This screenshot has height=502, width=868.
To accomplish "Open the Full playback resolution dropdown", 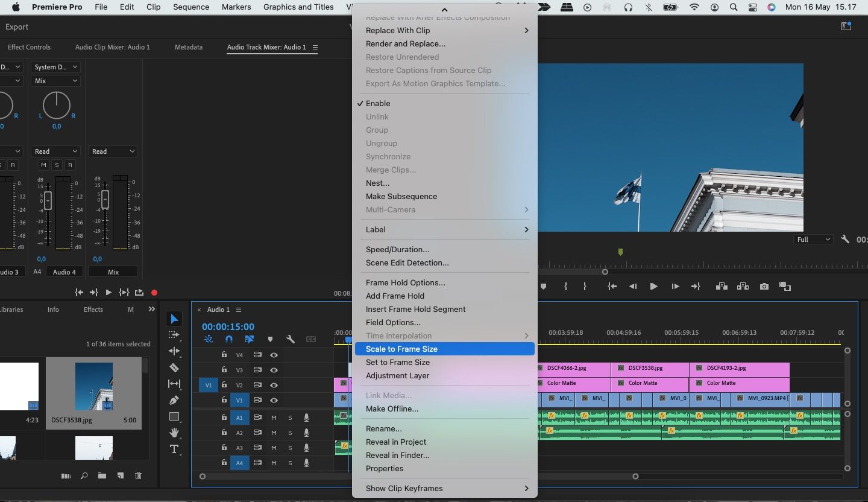I will pos(813,240).
